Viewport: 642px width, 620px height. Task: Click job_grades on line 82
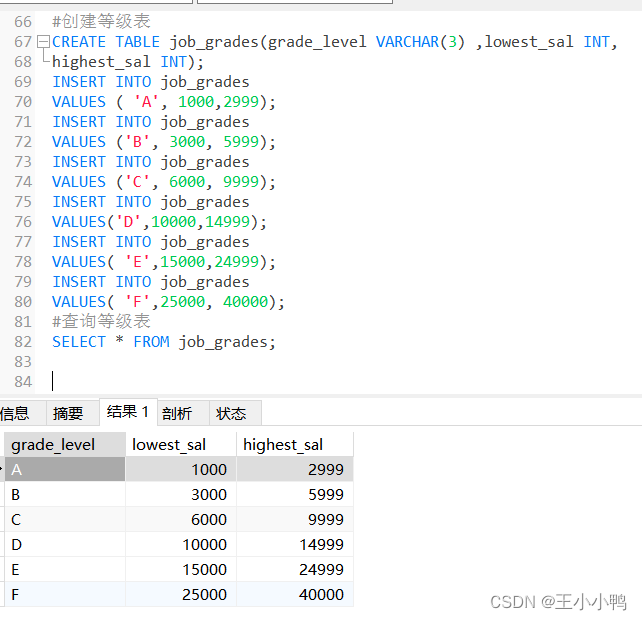223,343
